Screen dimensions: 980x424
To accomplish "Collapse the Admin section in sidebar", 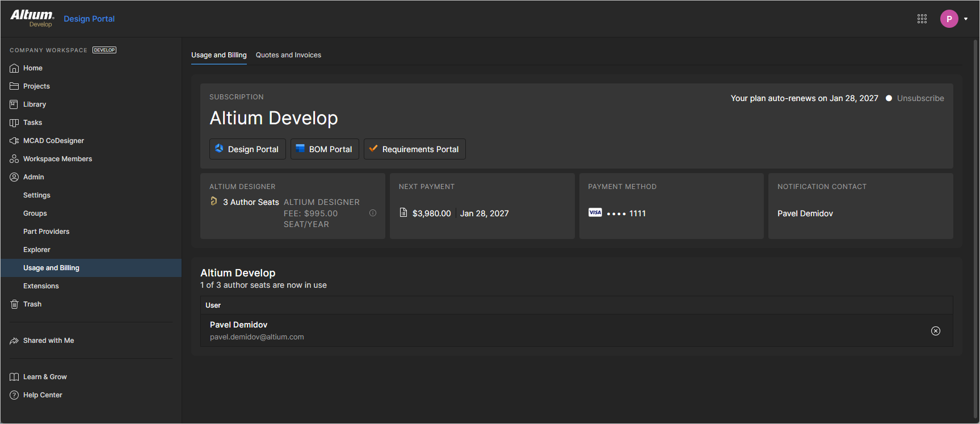I will point(33,177).
